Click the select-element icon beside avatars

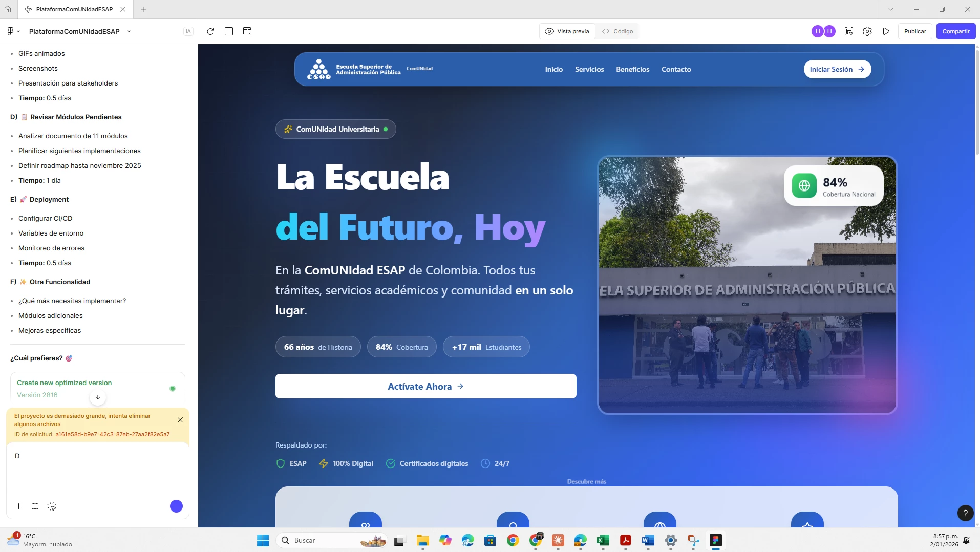coord(849,31)
